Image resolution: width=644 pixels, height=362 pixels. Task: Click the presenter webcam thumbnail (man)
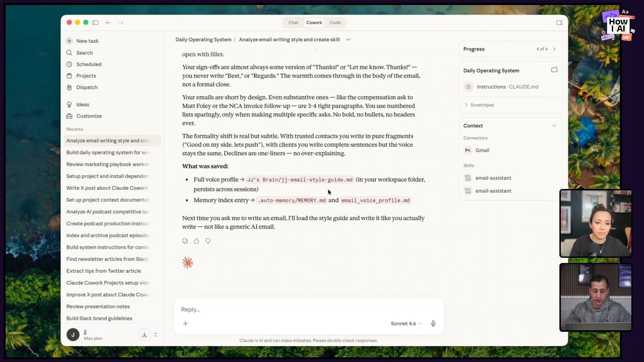point(596,297)
